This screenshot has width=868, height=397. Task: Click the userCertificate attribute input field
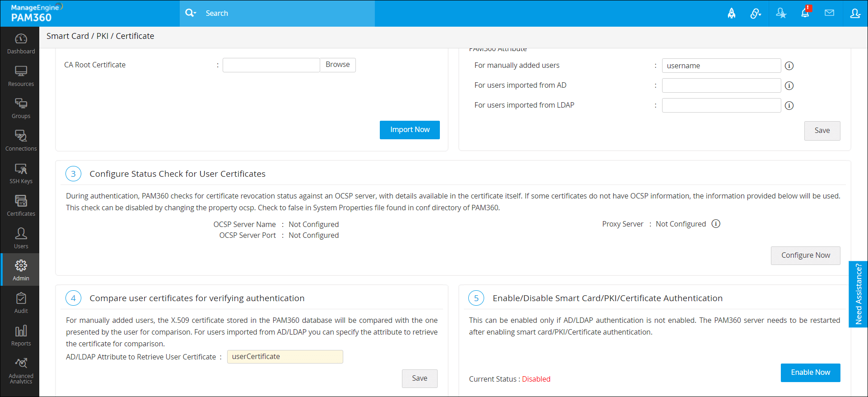pos(285,357)
